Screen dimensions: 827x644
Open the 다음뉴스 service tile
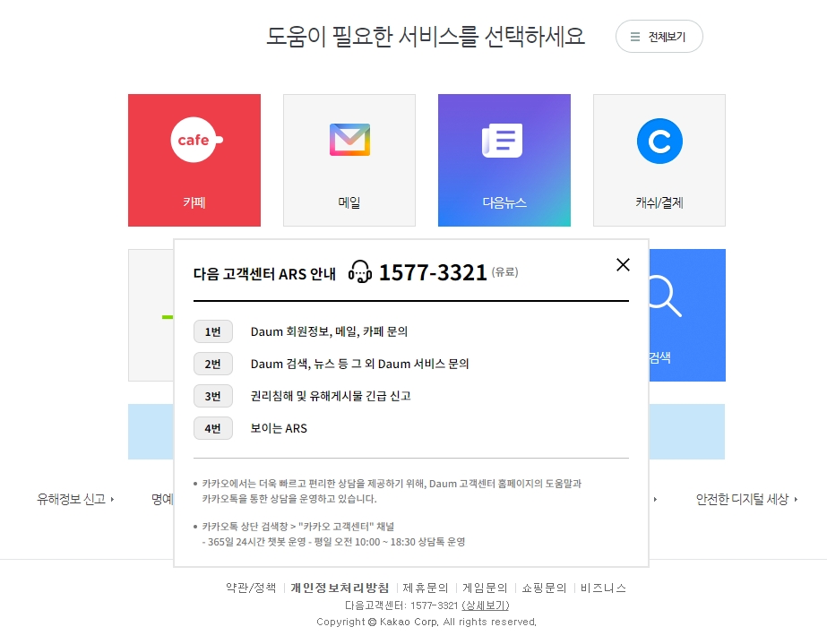click(x=504, y=160)
